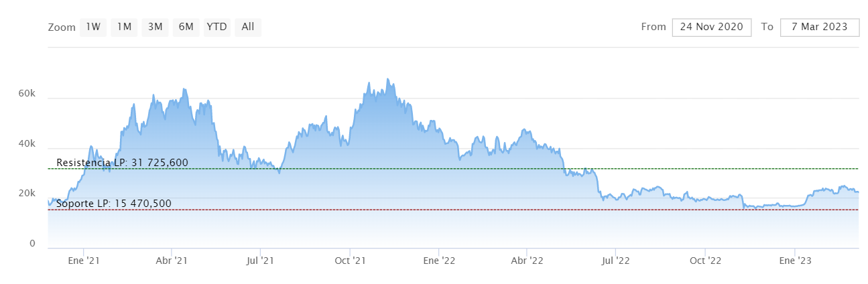This screenshot has height=284, width=868.
Task: Click the Resistencia LP 31 725,600 label
Action: tap(122, 163)
